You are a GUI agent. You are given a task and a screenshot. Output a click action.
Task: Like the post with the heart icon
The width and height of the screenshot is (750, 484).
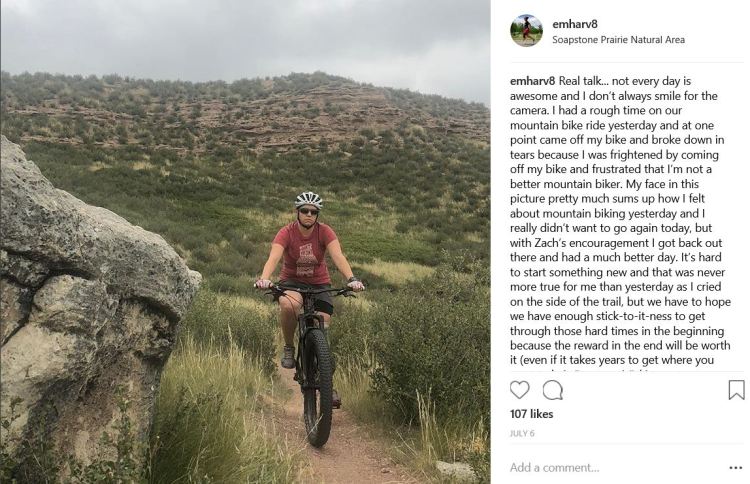click(x=520, y=390)
